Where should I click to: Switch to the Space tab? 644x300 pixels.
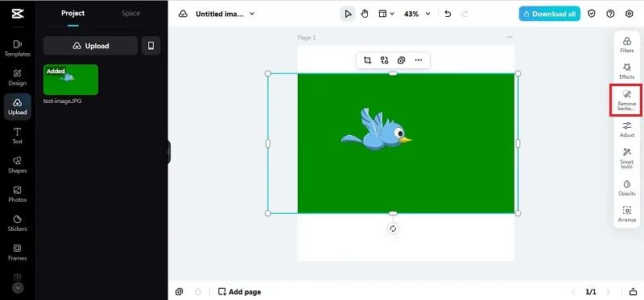[130, 13]
